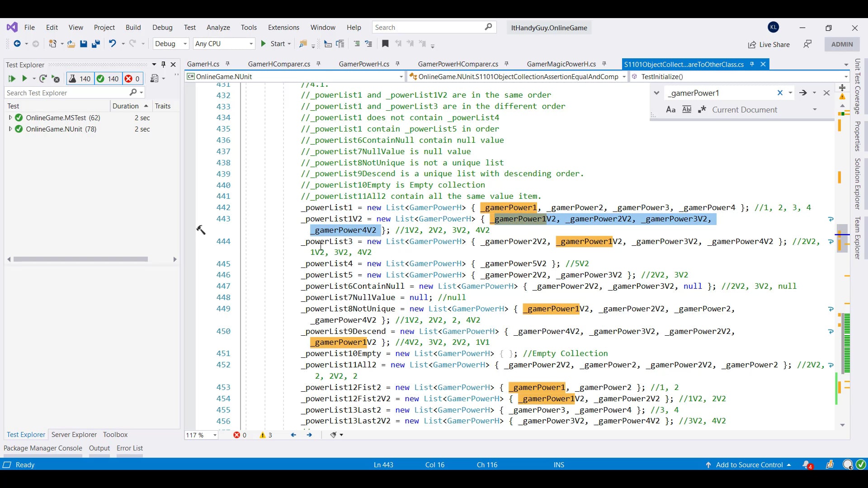Select the Match Case option in Find
868x488 pixels.
671,109
